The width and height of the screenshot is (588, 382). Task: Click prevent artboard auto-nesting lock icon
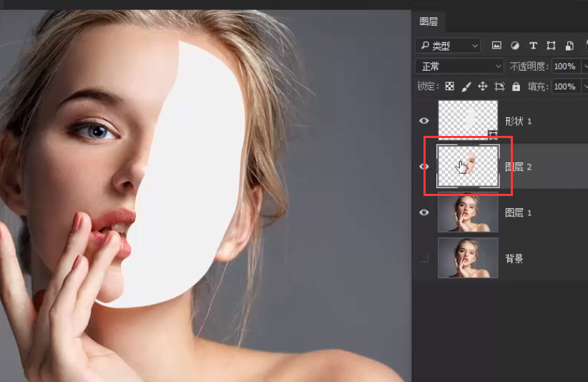coord(499,87)
